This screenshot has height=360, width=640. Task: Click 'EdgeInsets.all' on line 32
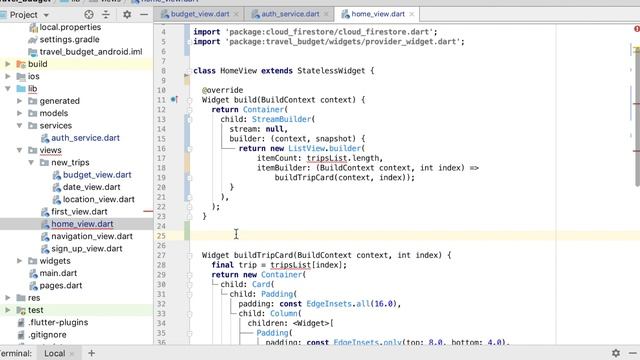(338, 304)
